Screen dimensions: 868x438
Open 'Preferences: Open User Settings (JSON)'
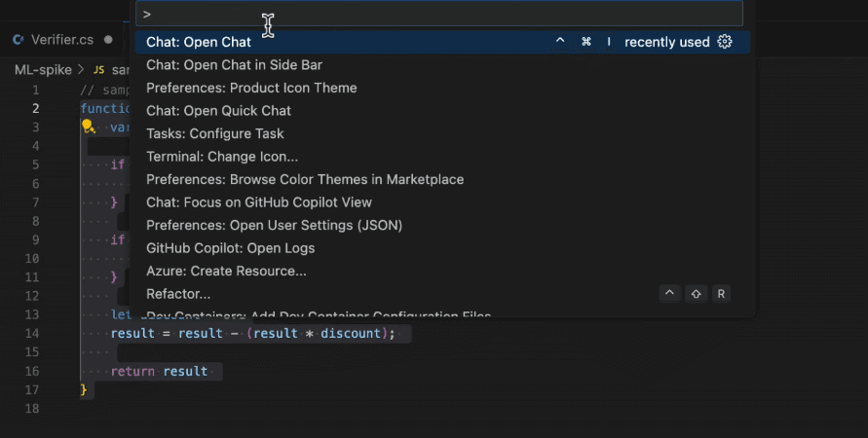tap(442, 225)
